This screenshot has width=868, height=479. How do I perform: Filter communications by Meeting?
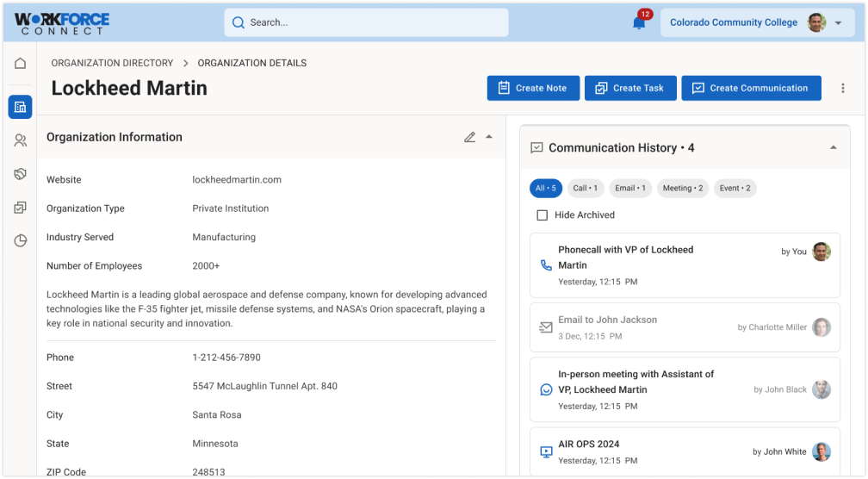[682, 188]
